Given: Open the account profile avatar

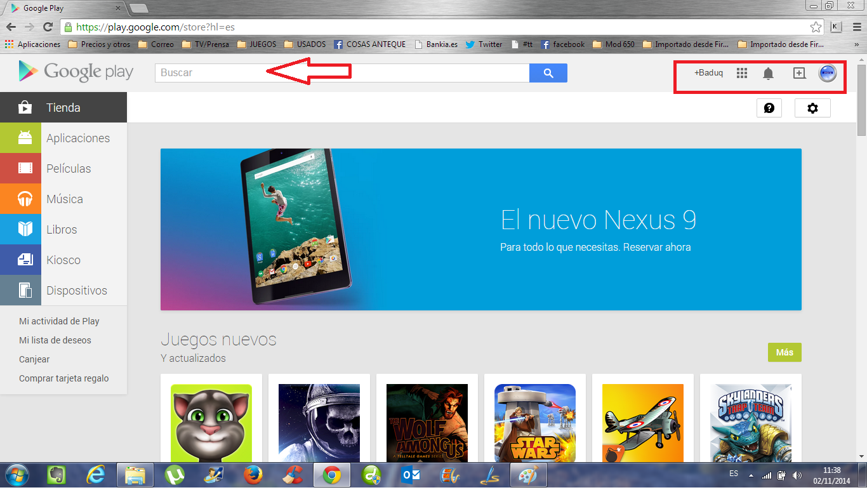Looking at the screenshot, I should [828, 73].
